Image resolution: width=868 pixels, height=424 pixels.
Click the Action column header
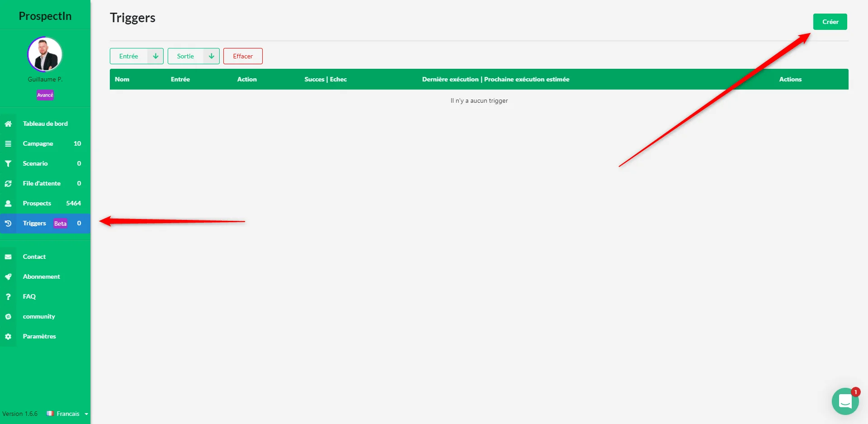[247, 79]
